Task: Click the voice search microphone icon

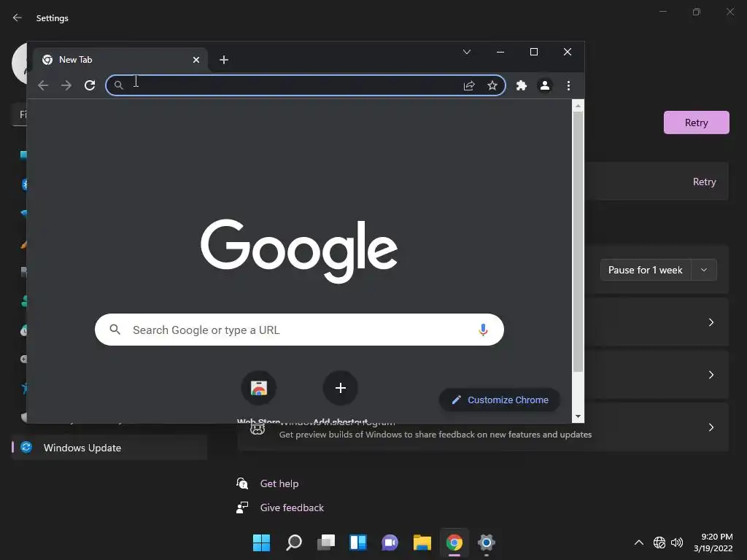Action: tap(483, 330)
